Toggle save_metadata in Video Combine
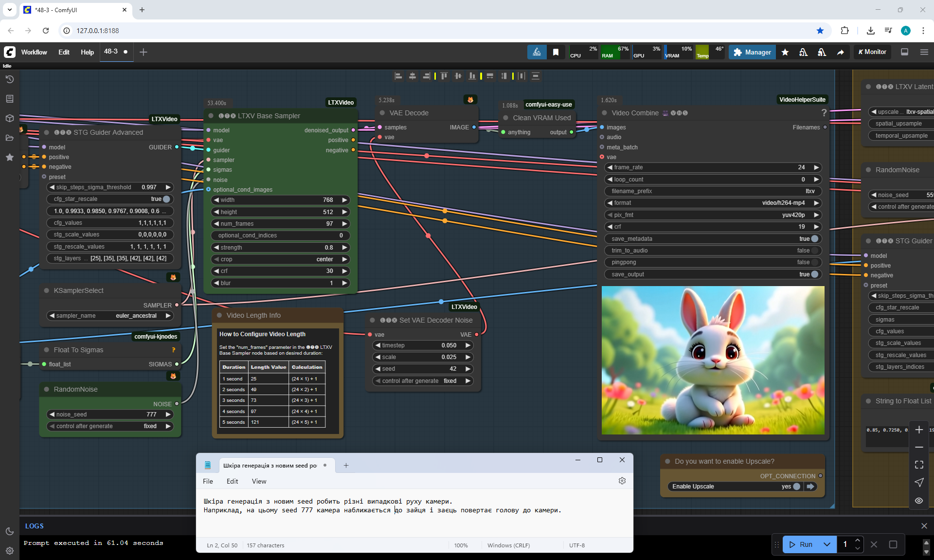The image size is (934, 560). point(815,239)
